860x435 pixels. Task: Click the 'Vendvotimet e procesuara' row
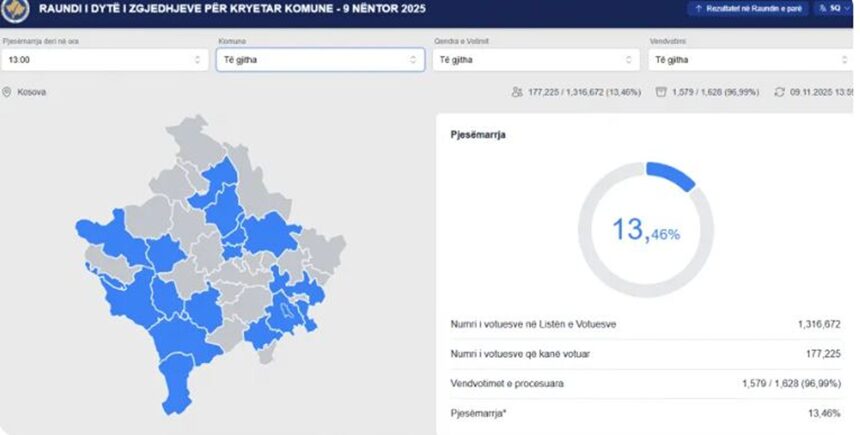pyautogui.click(x=645, y=382)
